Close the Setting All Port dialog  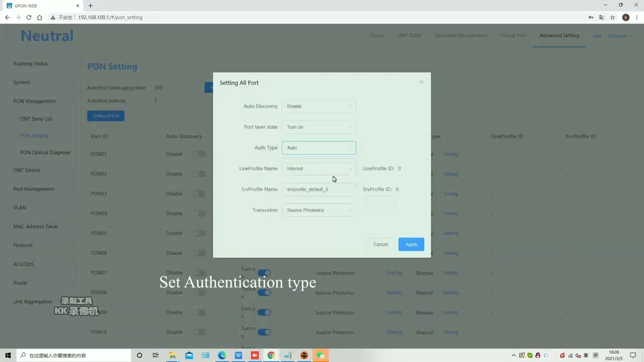coord(422,82)
